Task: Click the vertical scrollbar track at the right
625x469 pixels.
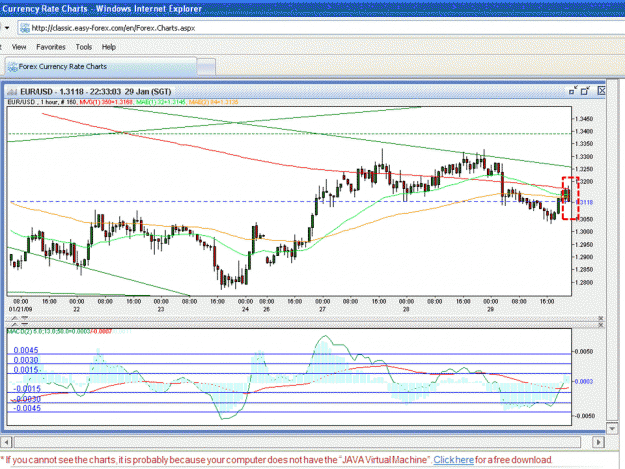Action: pos(612,249)
